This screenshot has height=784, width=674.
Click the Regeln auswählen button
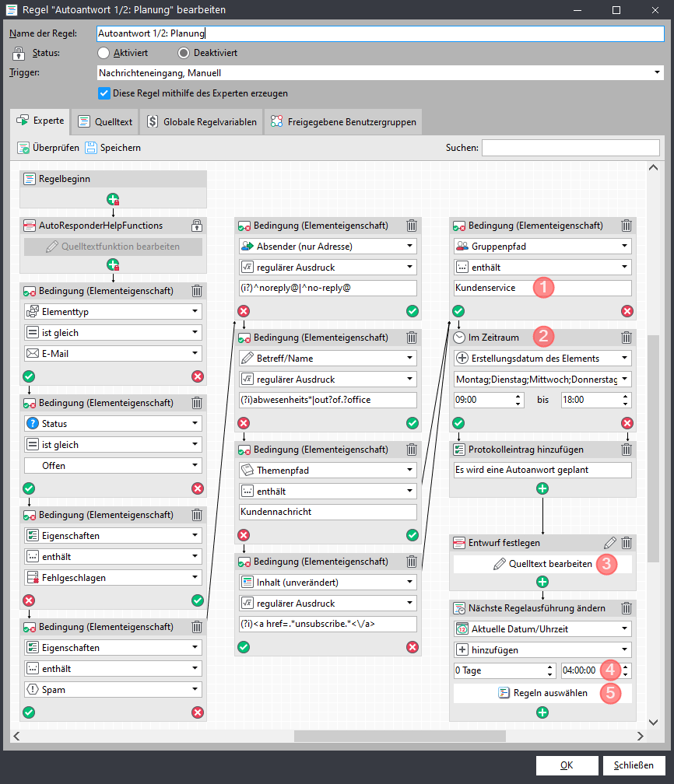point(542,693)
